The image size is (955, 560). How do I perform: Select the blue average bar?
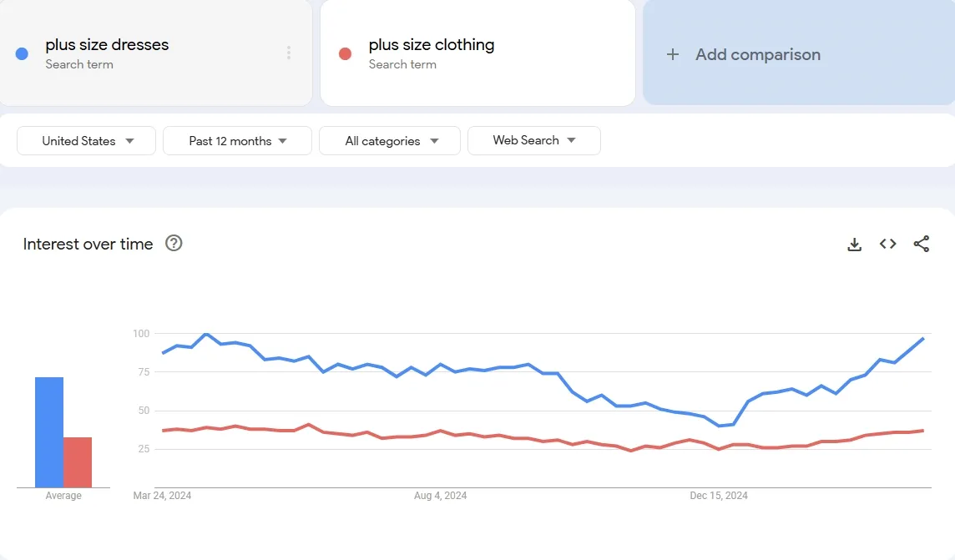pos(49,432)
